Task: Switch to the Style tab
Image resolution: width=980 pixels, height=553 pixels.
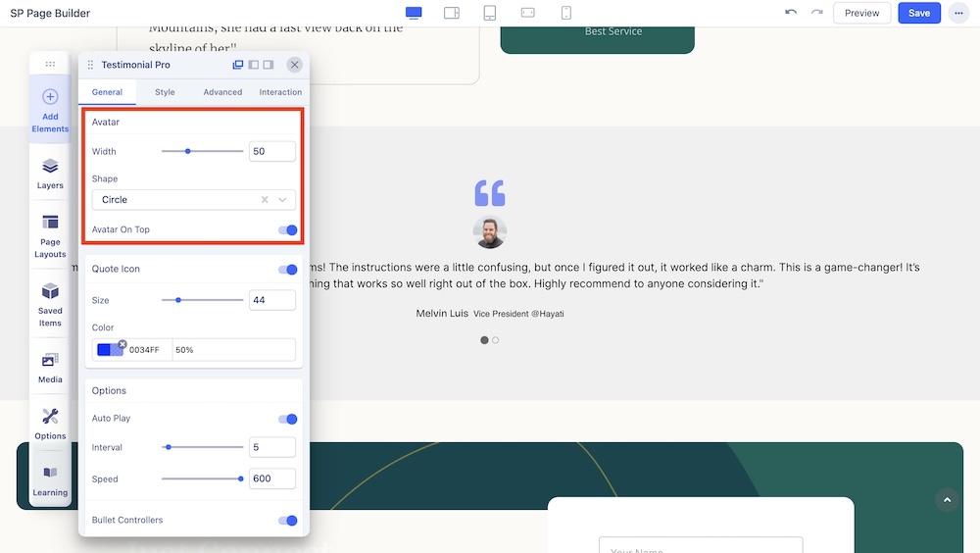Action: pos(165,92)
